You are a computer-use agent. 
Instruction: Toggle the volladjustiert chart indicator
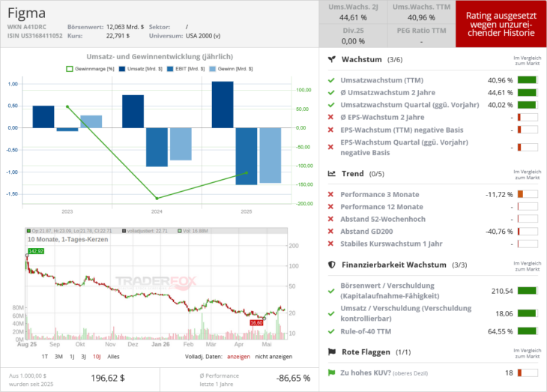[x=145, y=231]
